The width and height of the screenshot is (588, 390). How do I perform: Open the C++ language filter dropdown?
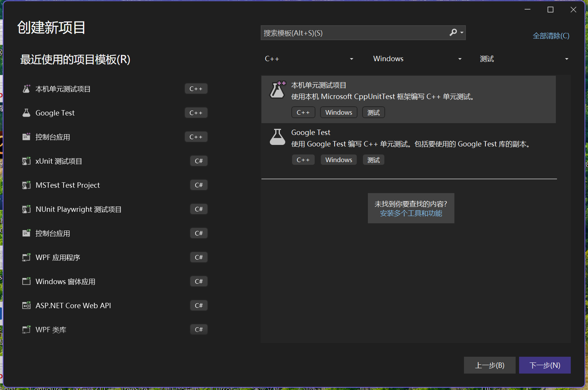309,59
